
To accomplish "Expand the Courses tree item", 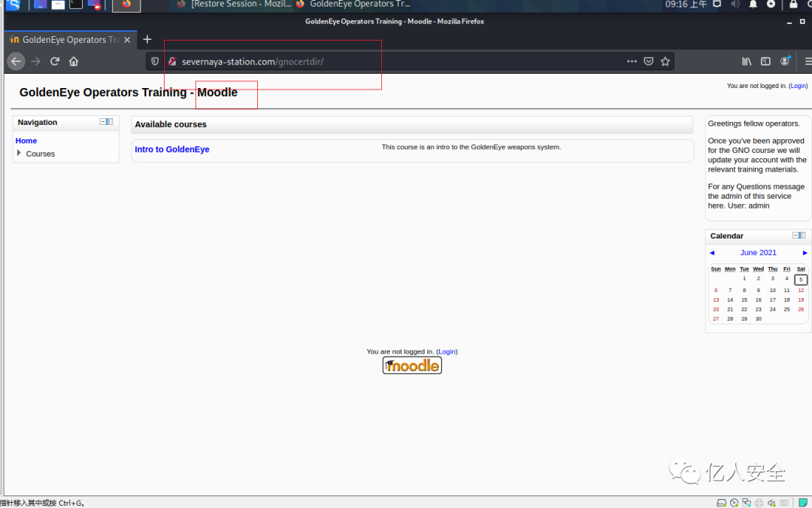I will pos(19,153).
